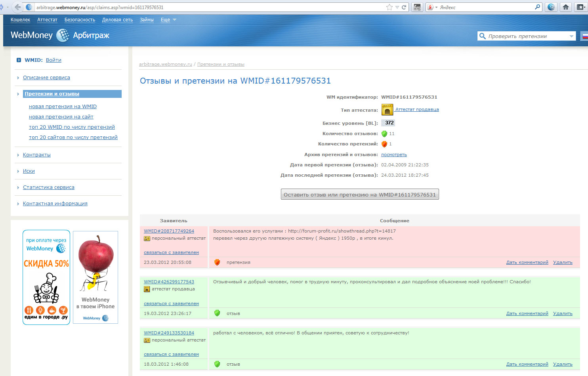Open the Безопасность menu item
This screenshot has height=376, width=588.
click(80, 20)
